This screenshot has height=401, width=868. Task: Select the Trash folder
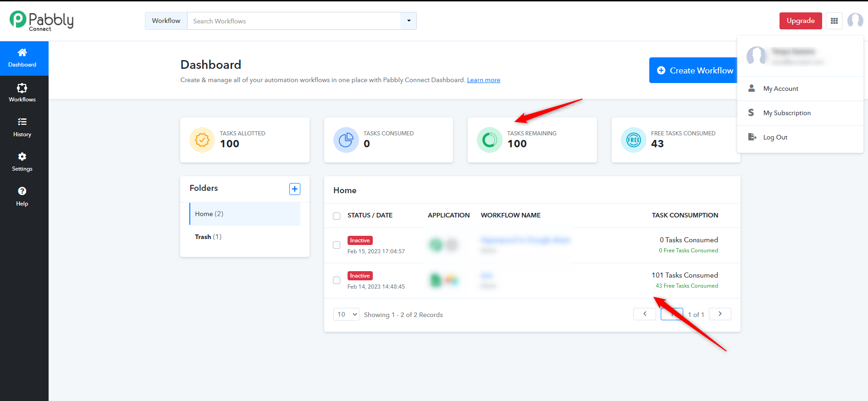pyautogui.click(x=245, y=237)
